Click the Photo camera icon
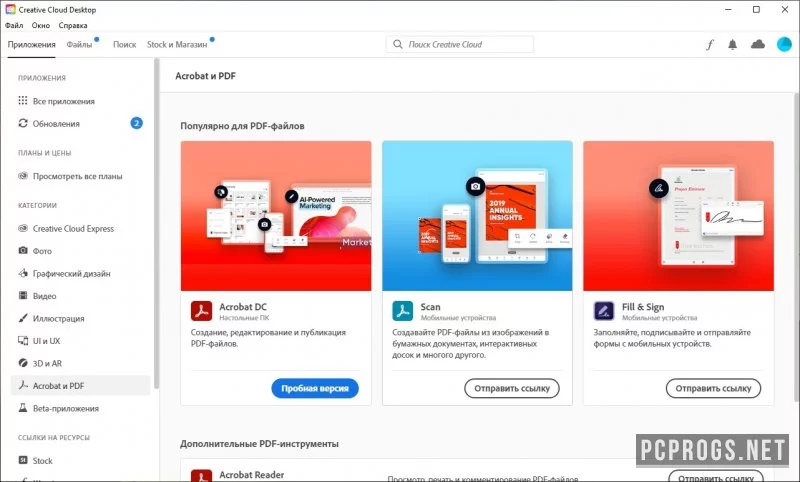800x482 pixels. click(x=23, y=250)
